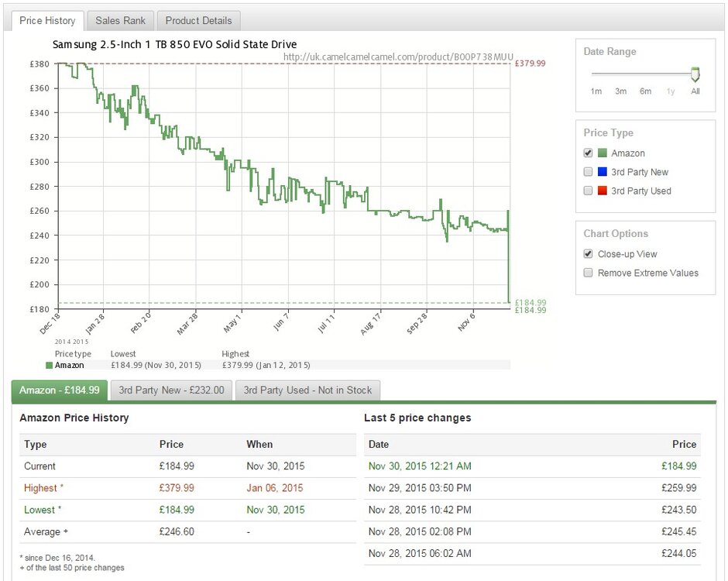
Task: Click the Nov 28, 2015 02:08 PM entry
Action: (x=420, y=531)
